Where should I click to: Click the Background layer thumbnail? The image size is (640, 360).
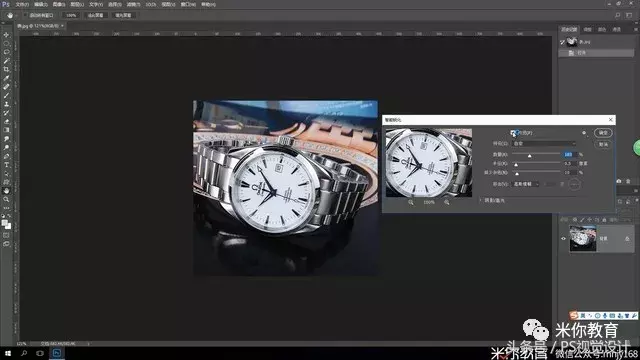click(582, 239)
